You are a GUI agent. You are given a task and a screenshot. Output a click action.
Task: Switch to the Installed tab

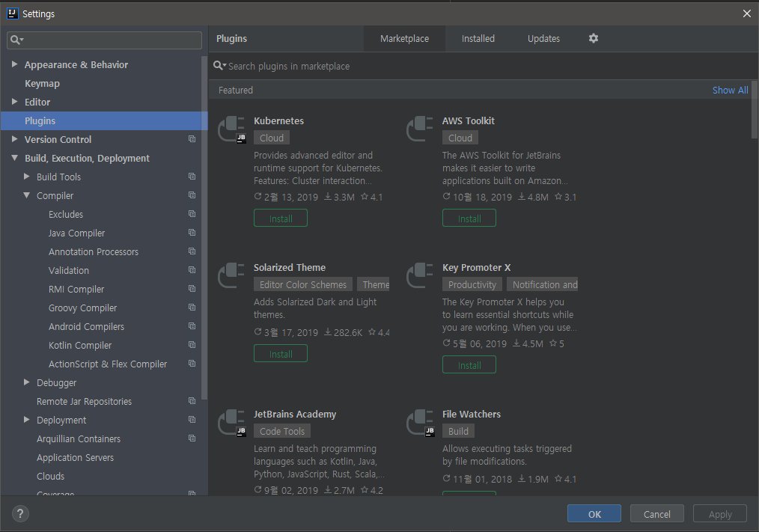tap(478, 39)
